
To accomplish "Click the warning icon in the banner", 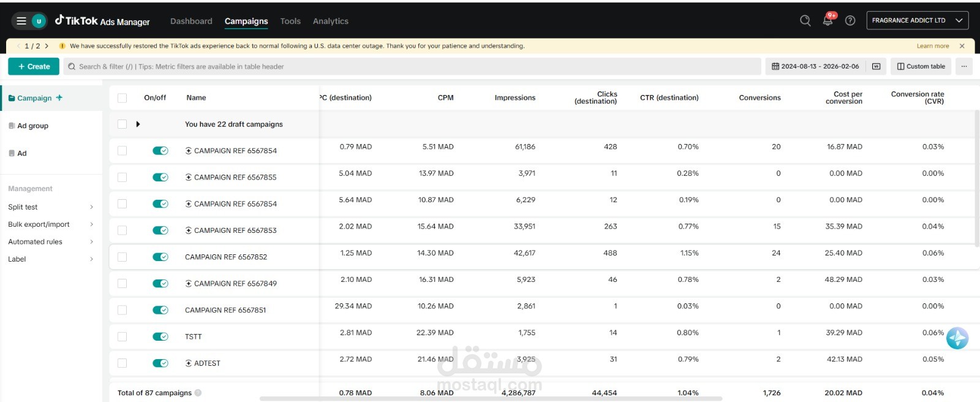I will pos(62,46).
